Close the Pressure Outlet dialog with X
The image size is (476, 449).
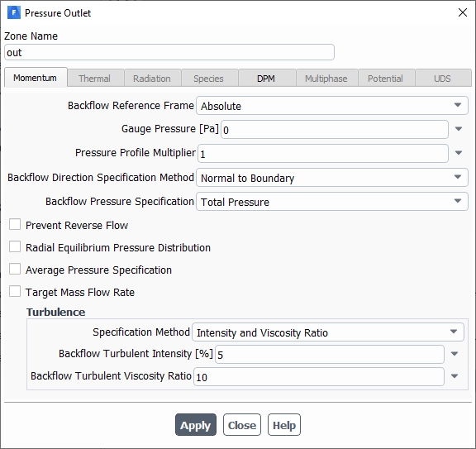463,12
